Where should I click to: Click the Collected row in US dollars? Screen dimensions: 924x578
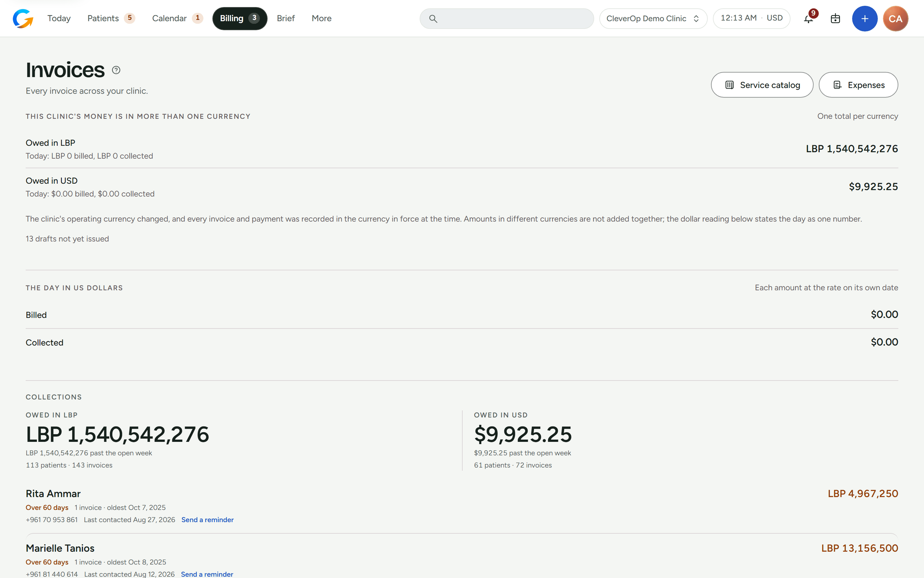click(462, 342)
